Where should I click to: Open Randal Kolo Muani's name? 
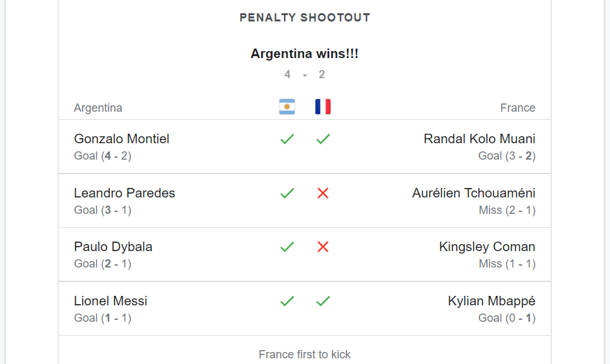(479, 139)
